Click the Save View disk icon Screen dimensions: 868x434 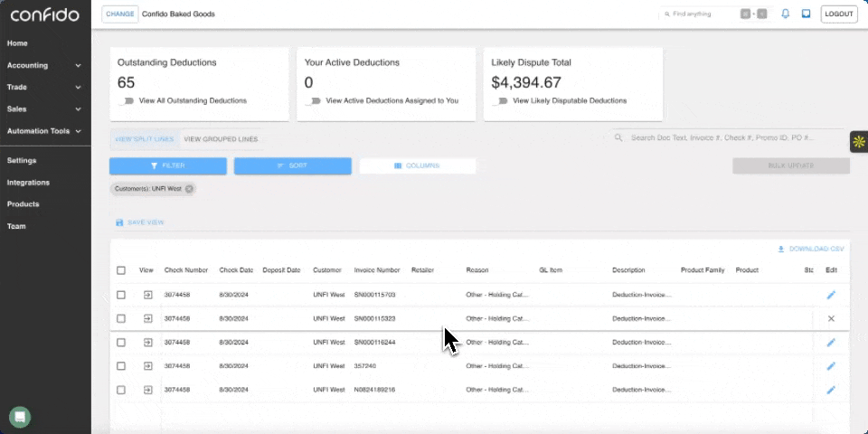pyautogui.click(x=119, y=222)
